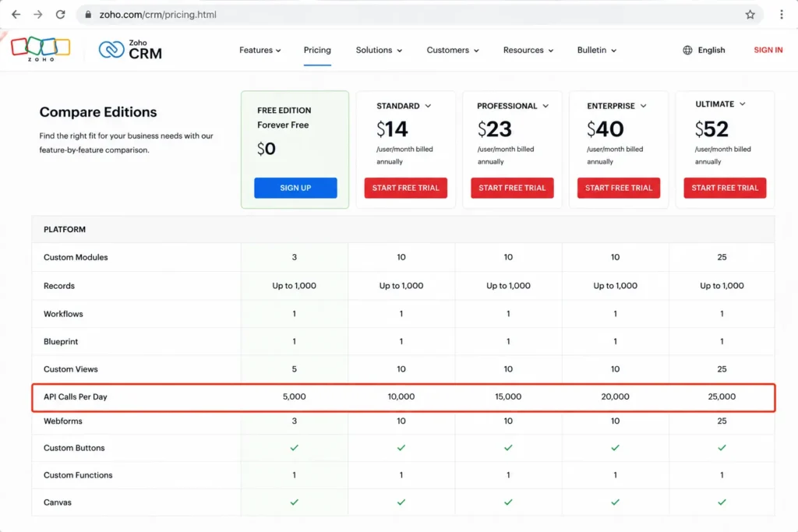798x532 pixels.
Task: Select the Custom Views row label
Action: pos(71,369)
